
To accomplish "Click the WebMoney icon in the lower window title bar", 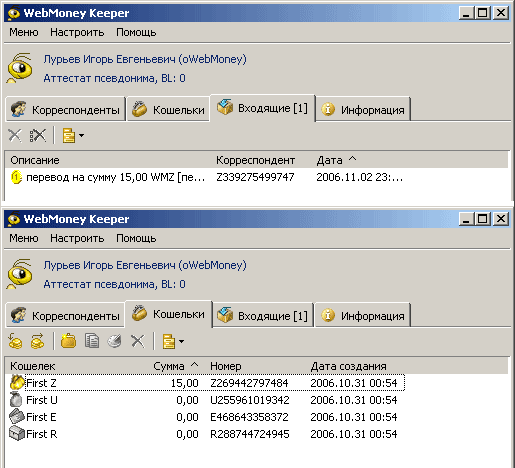I will 14,219.
